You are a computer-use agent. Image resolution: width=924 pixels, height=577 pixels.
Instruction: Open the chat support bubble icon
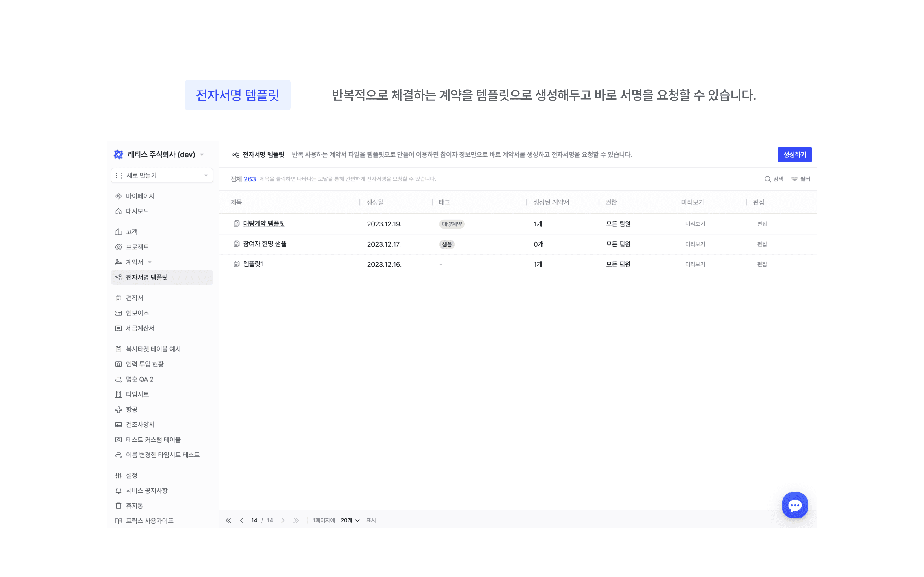[x=795, y=505]
